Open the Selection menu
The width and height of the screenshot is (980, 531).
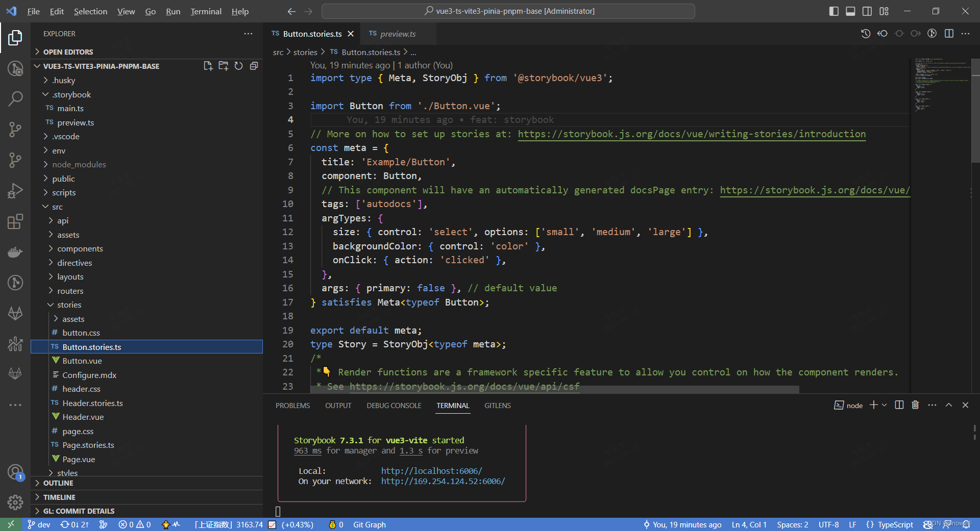click(90, 11)
